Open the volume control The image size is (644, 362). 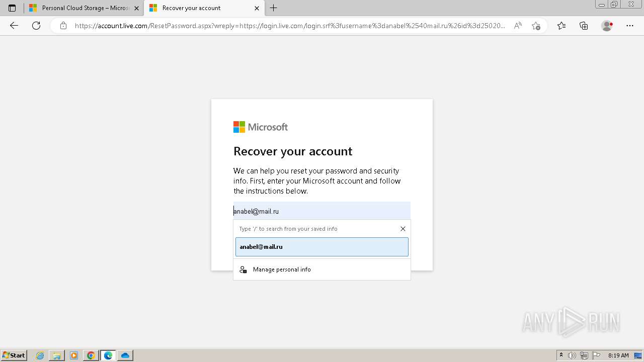pyautogui.click(x=572, y=355)
